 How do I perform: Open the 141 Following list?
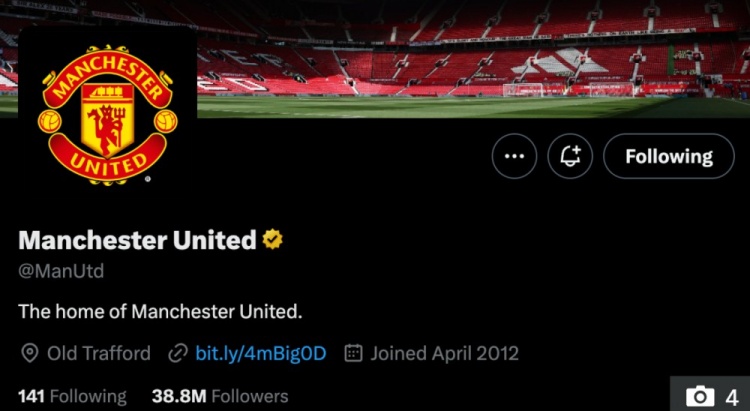[72, 396]
